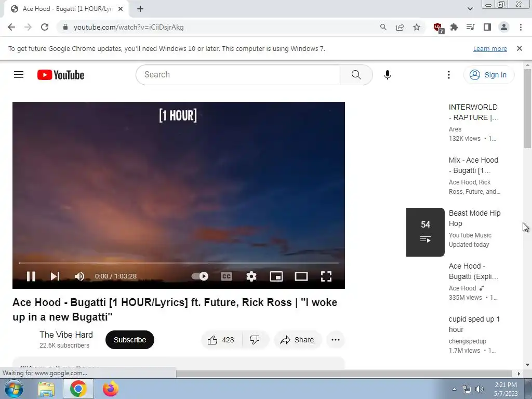Screen dimensions: 532x399
Task: Go to YouTube home via logo
Action: click(61, 75)
